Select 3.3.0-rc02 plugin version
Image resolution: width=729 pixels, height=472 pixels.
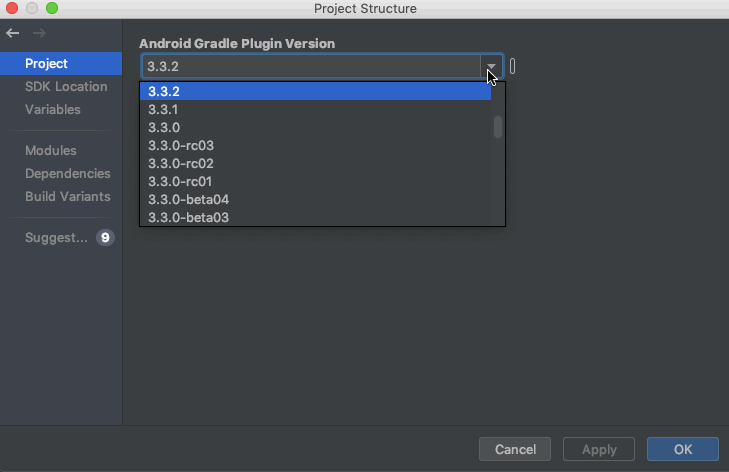(315, 164)
